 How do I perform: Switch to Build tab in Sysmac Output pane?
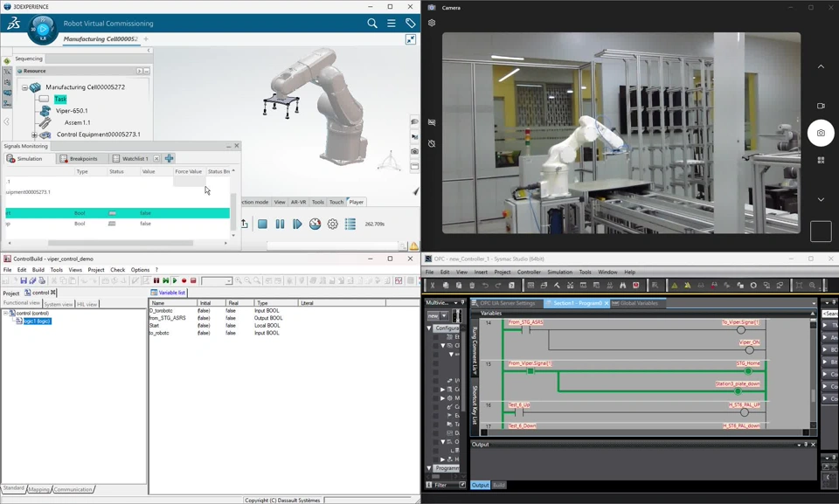[499, 485]
